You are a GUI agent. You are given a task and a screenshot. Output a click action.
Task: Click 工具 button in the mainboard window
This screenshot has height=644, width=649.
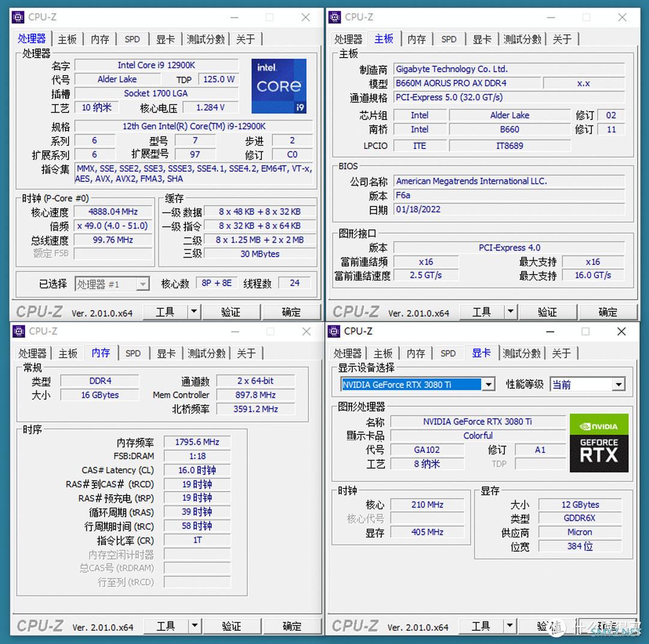pyautogui.click(x=482, y=312)
